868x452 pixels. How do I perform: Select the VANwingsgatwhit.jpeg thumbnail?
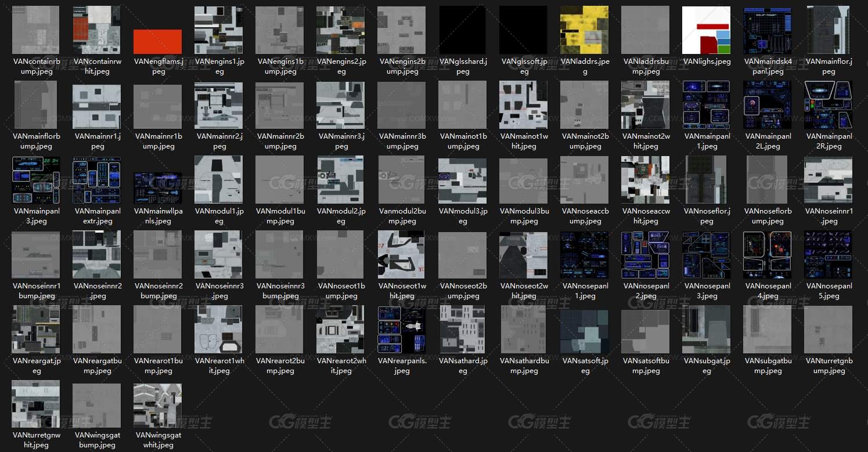[x=158, y=406]
